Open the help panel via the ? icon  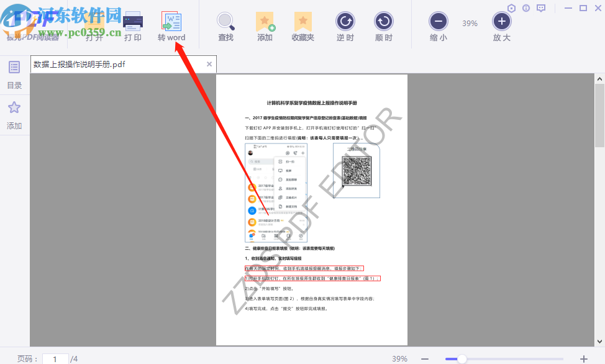click(x=526, y=7)
